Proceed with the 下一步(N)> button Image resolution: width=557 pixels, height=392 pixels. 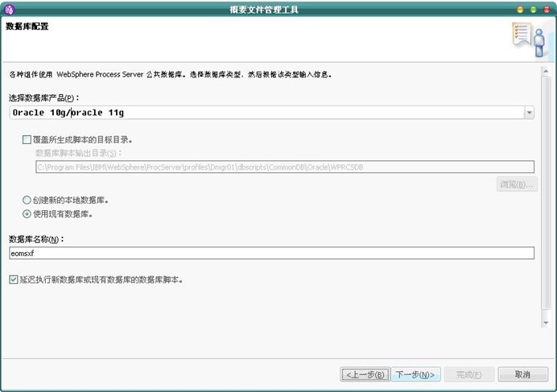click(417, 374)
